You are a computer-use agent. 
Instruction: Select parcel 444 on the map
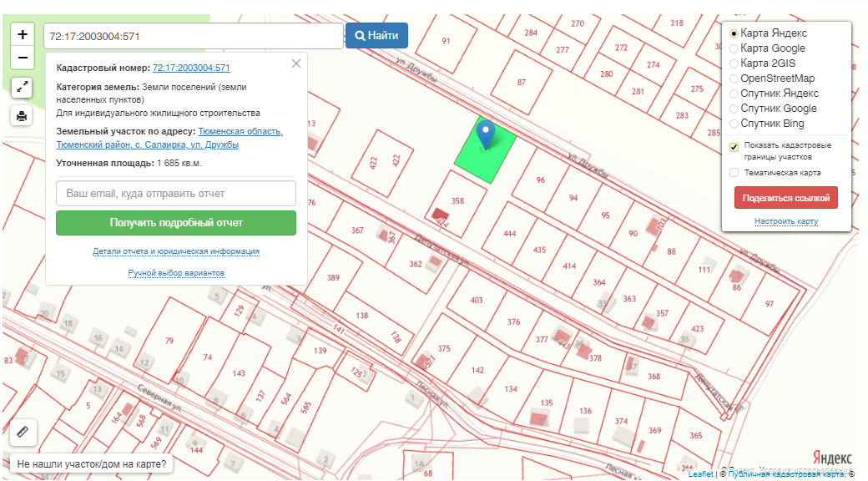click(509, 233)
